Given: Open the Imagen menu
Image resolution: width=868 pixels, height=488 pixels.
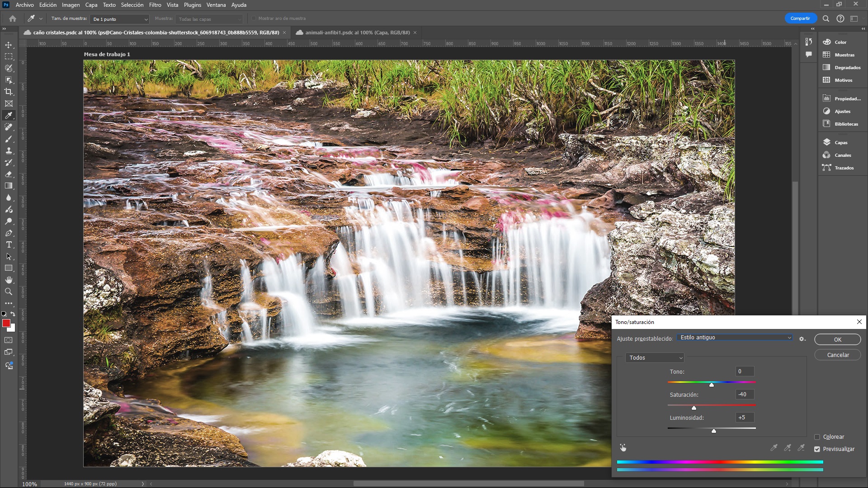Looking at the screenshot, I should [71, 5].
